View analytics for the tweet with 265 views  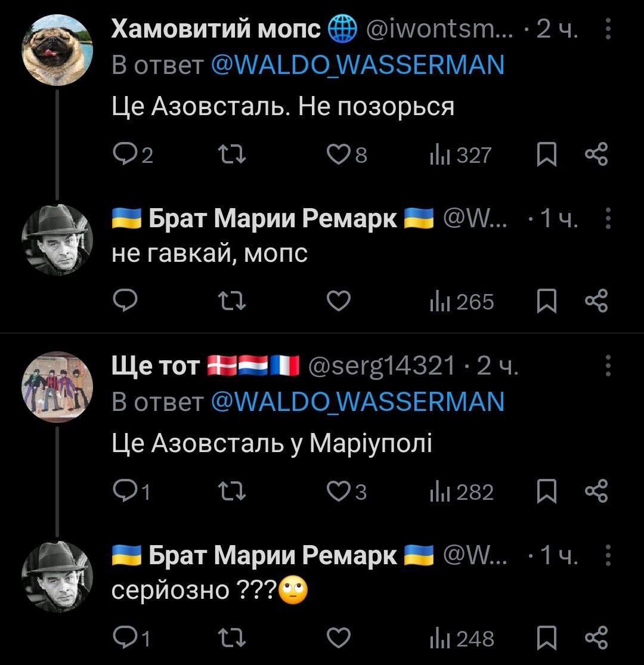(x=462, y=302)
